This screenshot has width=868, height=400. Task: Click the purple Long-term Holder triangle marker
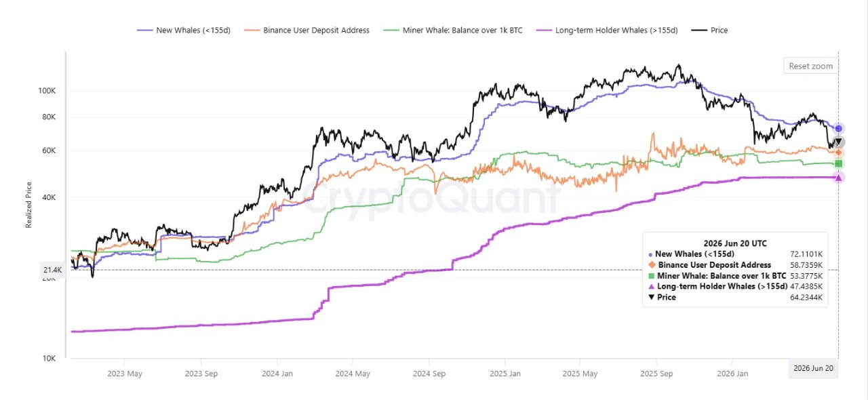point(839,177)
